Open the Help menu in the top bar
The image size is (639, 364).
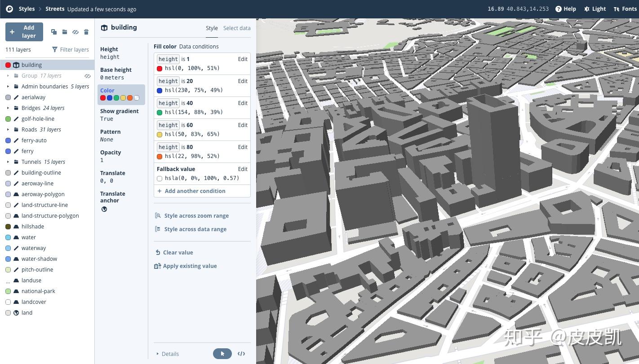[565, 9]
